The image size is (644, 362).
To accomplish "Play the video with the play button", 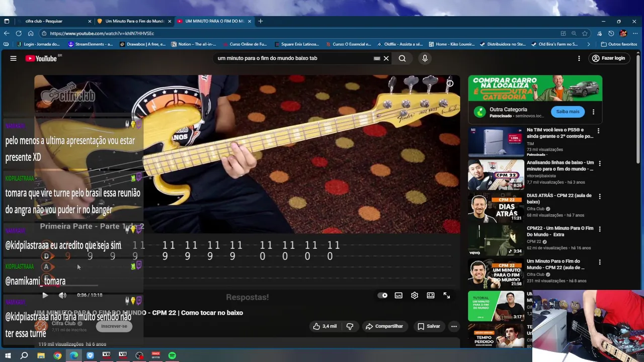I will [x=45, y=295].
